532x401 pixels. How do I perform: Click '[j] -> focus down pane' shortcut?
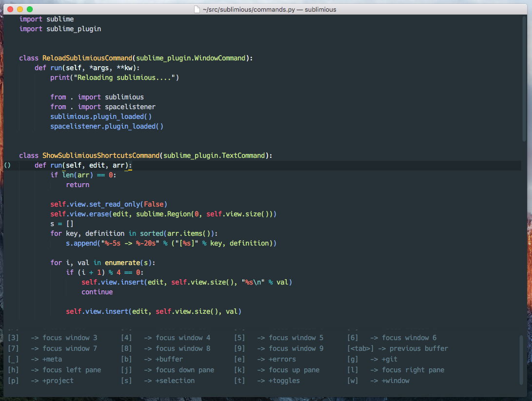pos(168,370)
